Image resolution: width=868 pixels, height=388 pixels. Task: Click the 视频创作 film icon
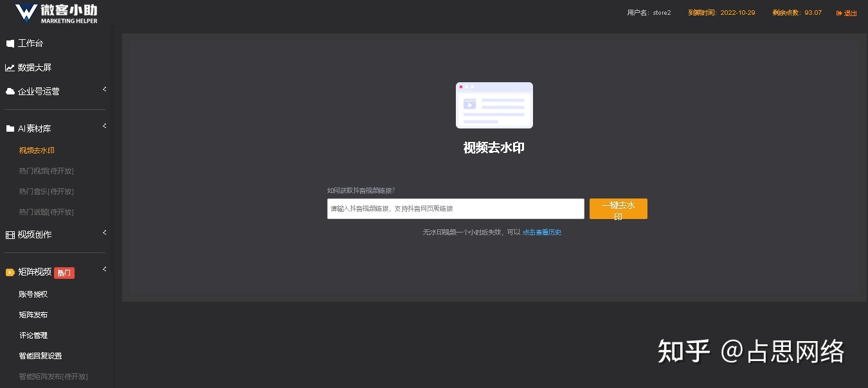10,234
